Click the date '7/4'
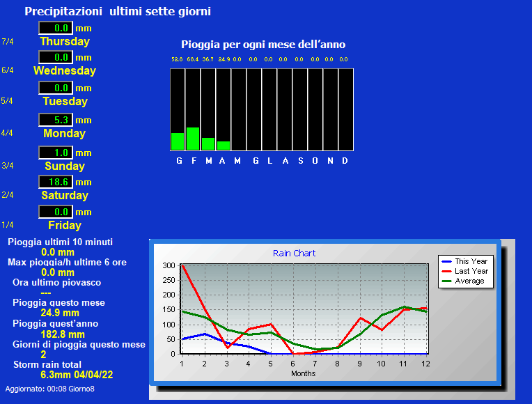Screen dimensions: 532x404 point(8,41)
